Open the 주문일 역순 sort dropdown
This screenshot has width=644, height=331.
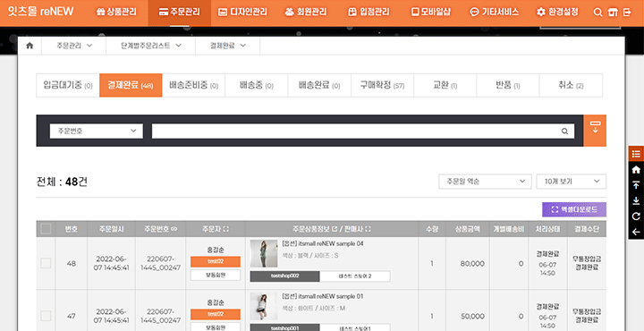coord(486,181)
